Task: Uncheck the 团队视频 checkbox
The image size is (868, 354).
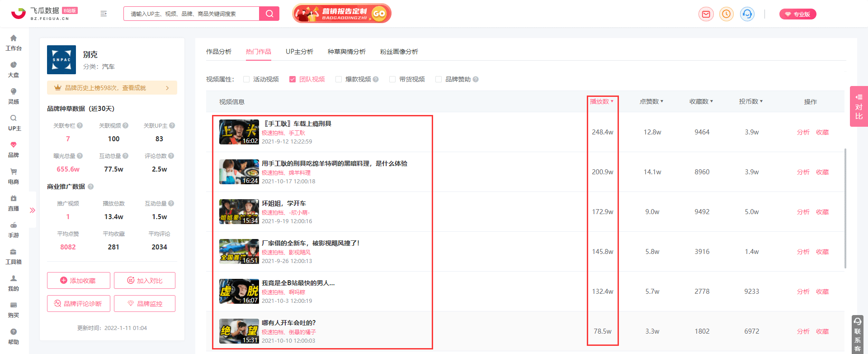Action: point(292,79)
